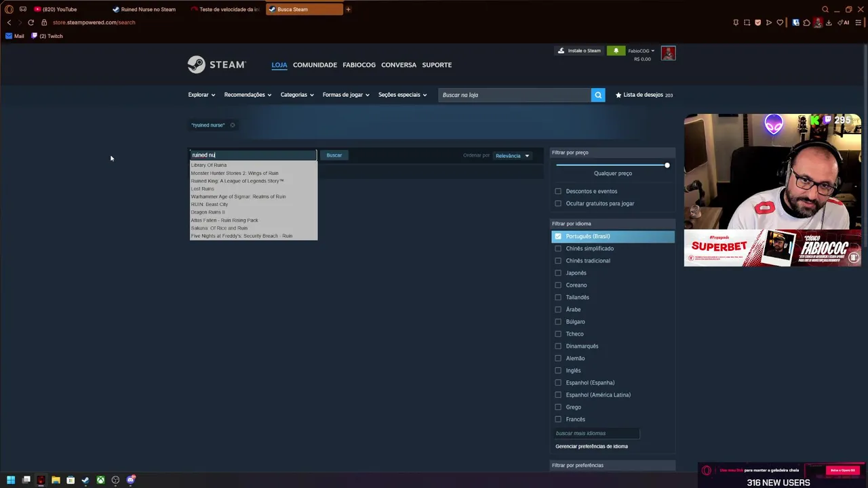Viewport: 868px width, 488px height.
Task: Open Microsoft Store from the taskbar
Action: [x=71, y=480]
